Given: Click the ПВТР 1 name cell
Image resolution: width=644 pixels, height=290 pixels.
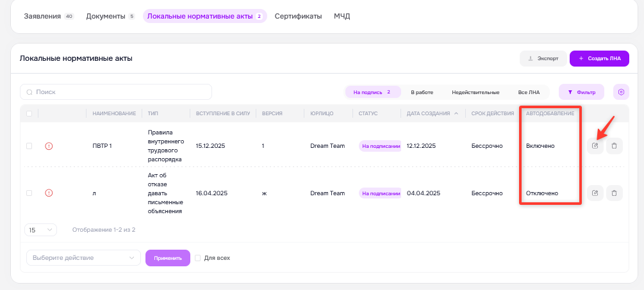Looking at the screenshot, I should [x=103, y=146].
